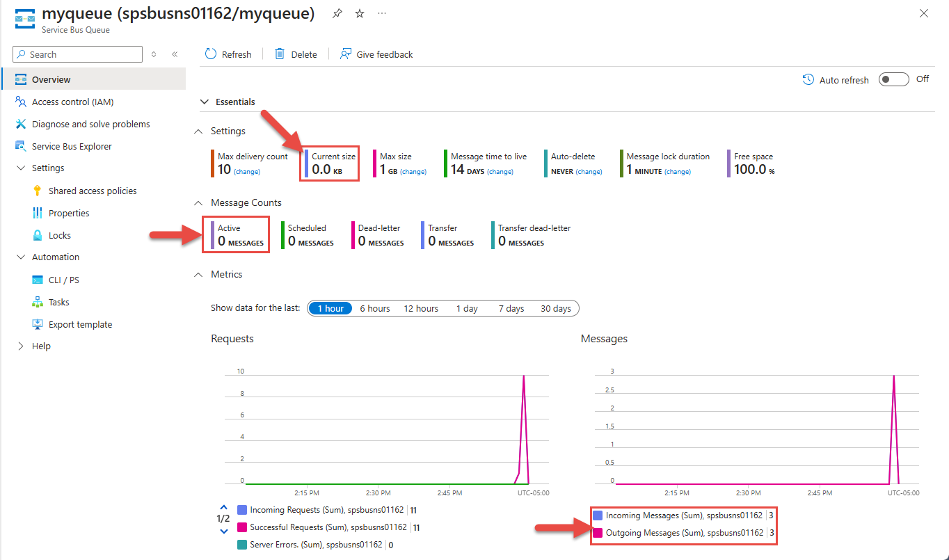
Task: Show metrics for the last 7 days
Action: pos(511,308)
